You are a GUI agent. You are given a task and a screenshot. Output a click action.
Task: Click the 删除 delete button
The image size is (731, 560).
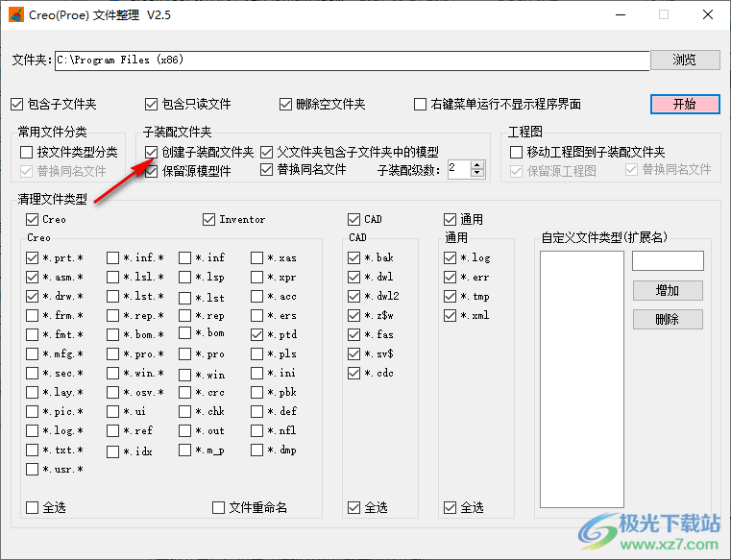(x=668, y=320)
